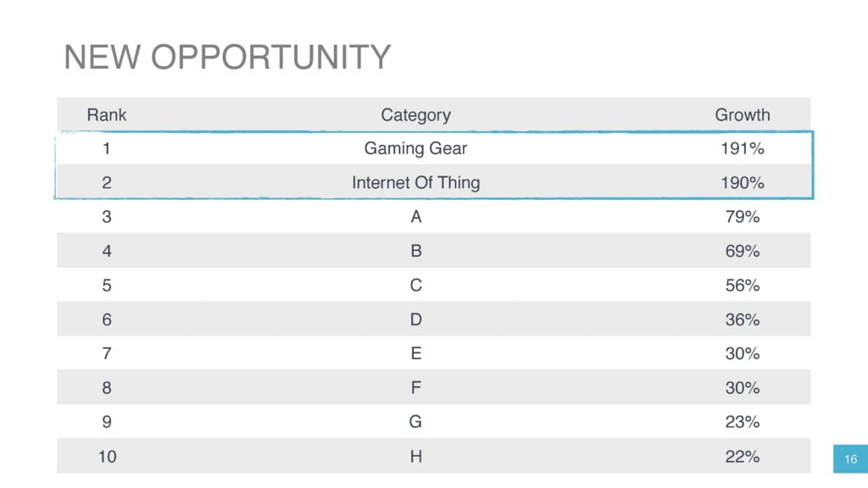Click the blue page number 16 badge
This screenshot has width=868, height=488.
(850, 458)
